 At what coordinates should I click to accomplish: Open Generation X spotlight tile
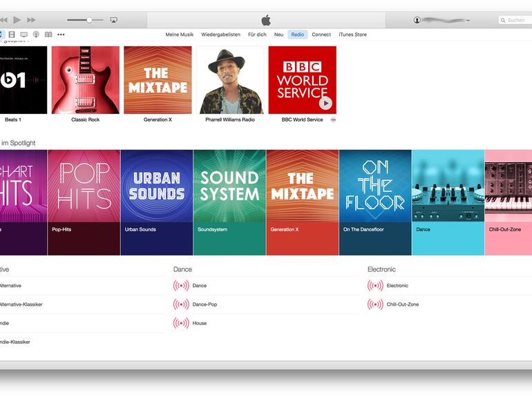point(303,202)
